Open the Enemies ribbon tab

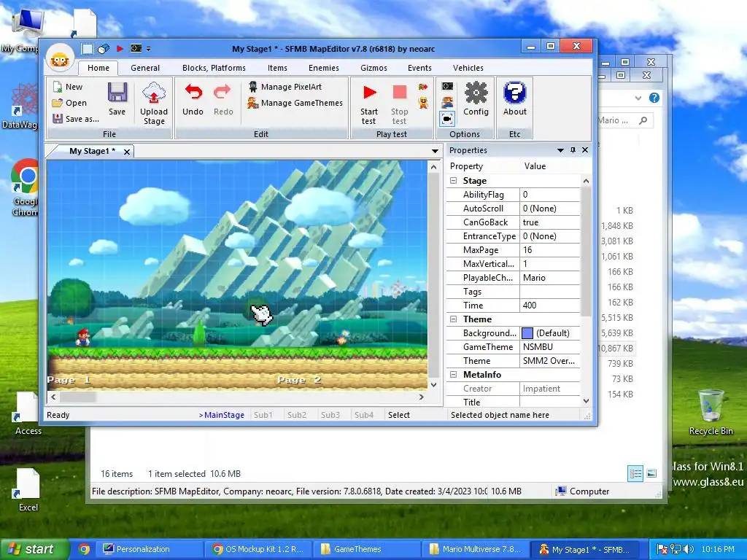click(x=323, y=68)
